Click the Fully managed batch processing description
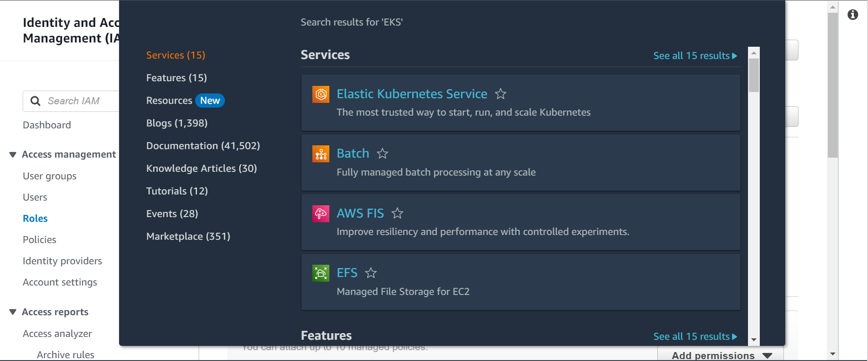The width and height of the screenshot is (868, 361). [x=436, y=172]
